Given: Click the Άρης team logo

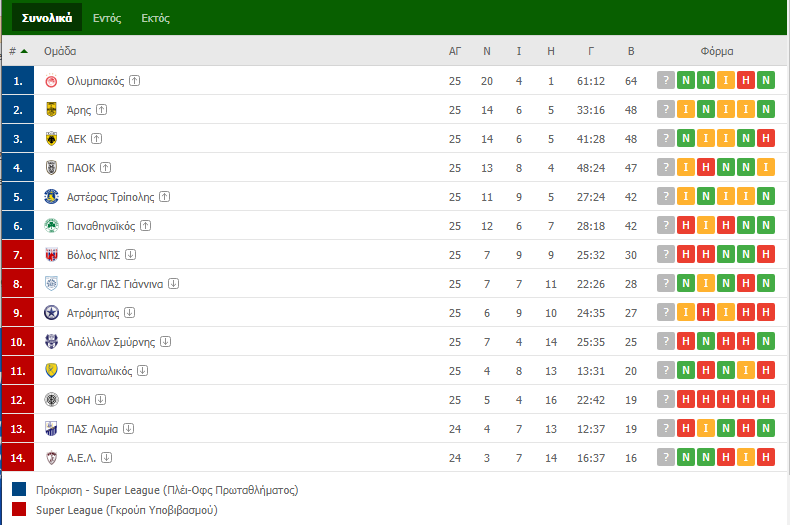Looking at the screenshot, I should [x=51, y=109].
